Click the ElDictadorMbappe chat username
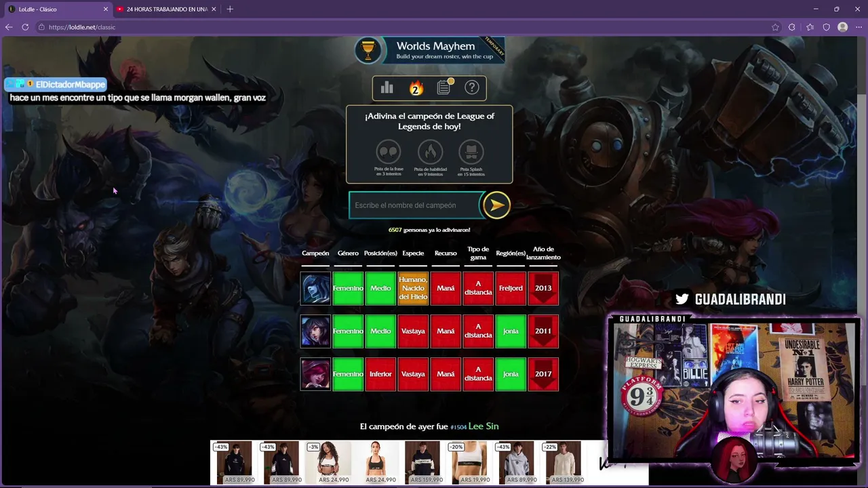This screenshot has width=868, height=488. pyautogui.click(x=71, y=85)
